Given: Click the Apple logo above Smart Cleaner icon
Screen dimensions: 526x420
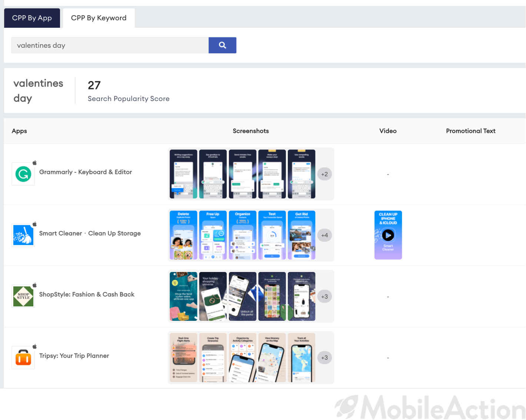Looking at the screenshot, I should [34, 224].
